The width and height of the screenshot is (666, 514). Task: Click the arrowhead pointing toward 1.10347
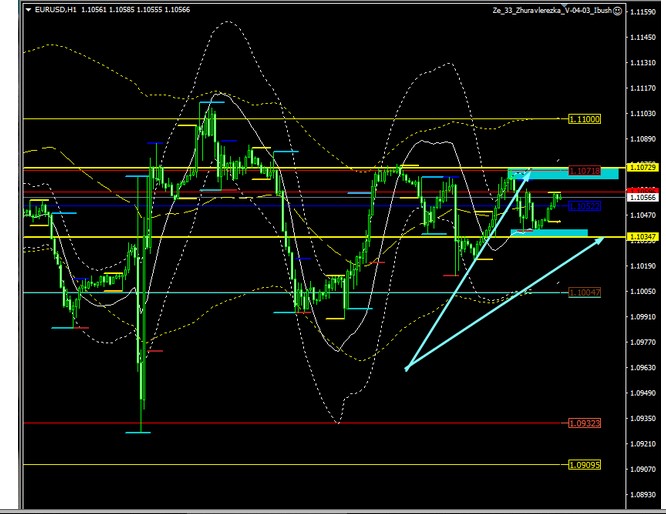pyautogui.click(x=602, y=240)
